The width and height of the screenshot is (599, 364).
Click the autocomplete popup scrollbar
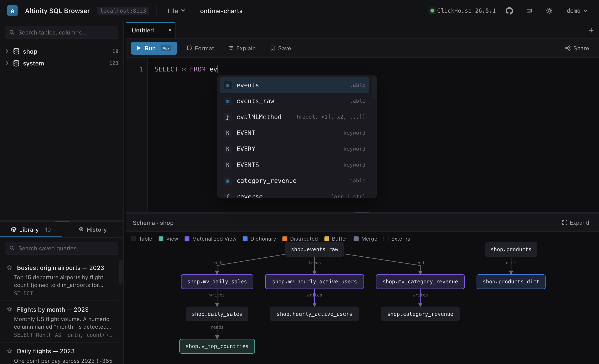pos(374,87)
